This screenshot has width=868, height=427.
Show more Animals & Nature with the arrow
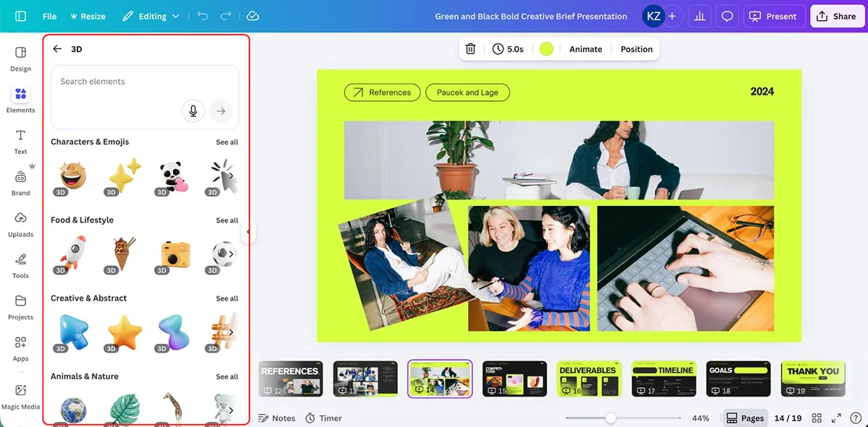pos(231,410)
